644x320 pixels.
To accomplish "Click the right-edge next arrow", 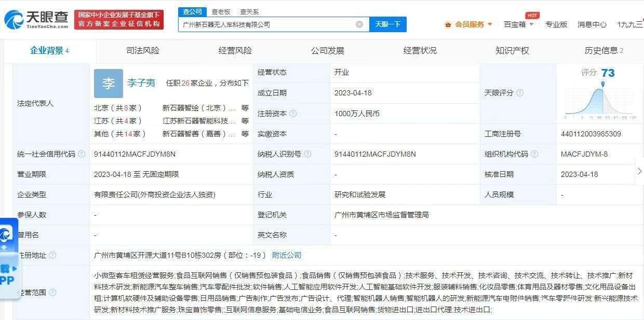I will [639, 171].
